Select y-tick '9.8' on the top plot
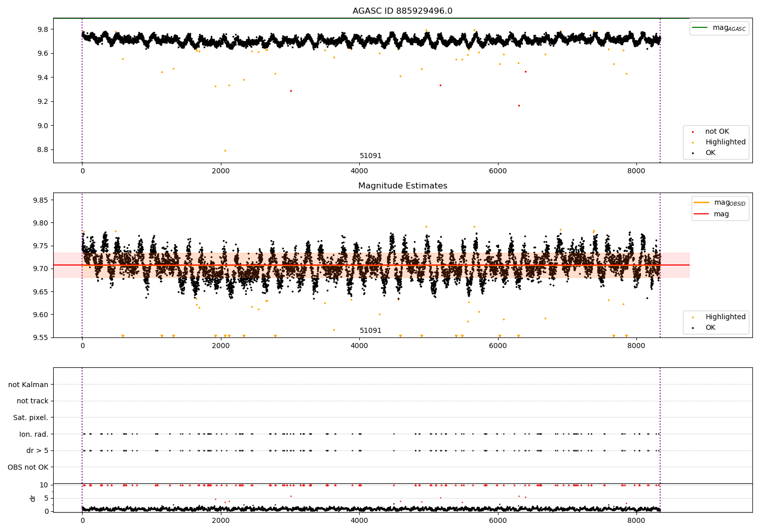 pyautogui.click(x=43, y=29)
